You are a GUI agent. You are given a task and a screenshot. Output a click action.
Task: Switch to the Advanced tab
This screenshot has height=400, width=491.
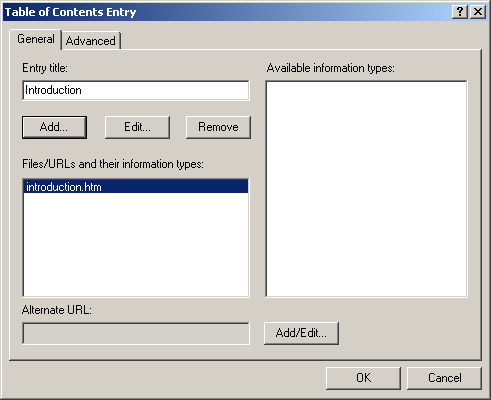pos(91,41)
